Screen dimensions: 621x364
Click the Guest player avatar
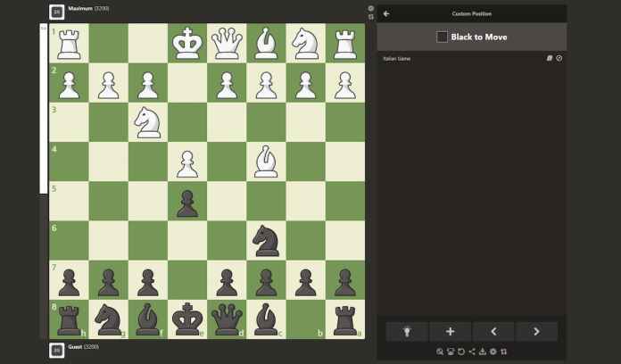pos(56,351)
